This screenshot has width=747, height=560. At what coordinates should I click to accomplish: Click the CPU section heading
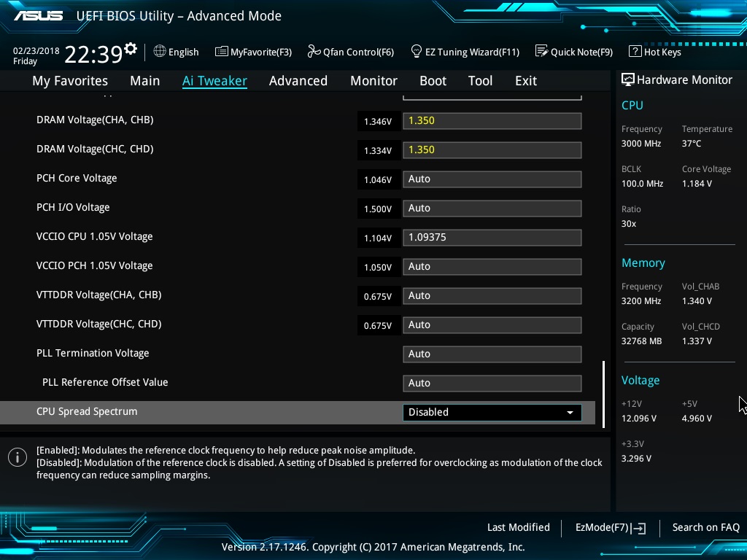(x=632, y=105)
